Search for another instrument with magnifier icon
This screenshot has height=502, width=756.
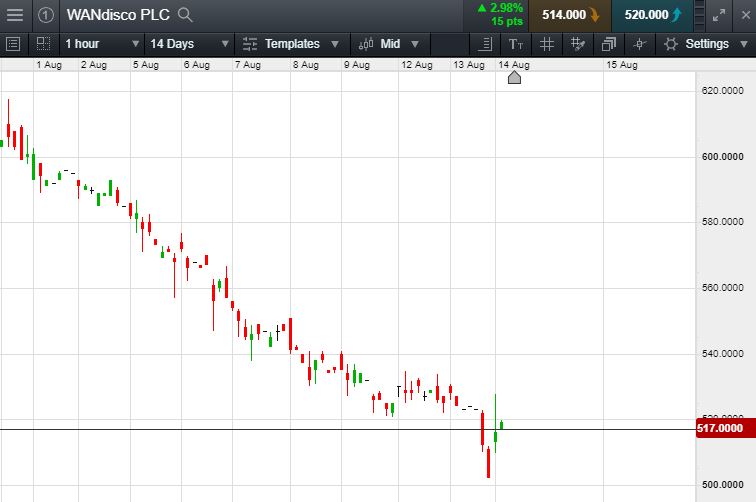click(185, 15)
